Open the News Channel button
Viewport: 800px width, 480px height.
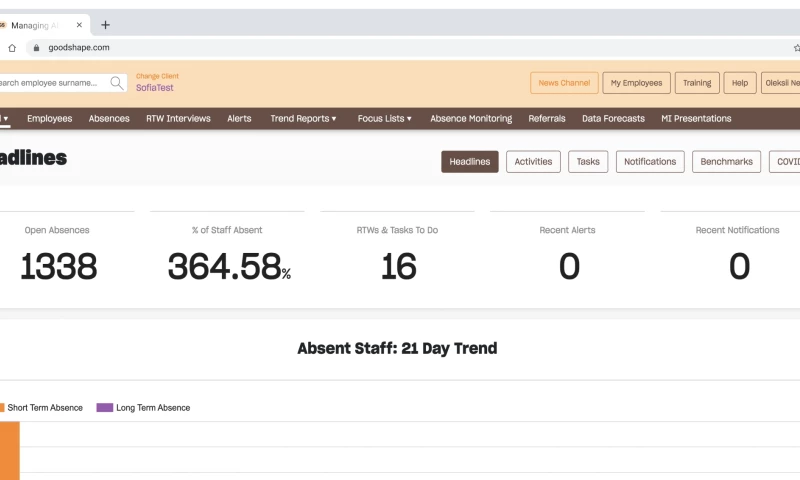click(564, 83)
